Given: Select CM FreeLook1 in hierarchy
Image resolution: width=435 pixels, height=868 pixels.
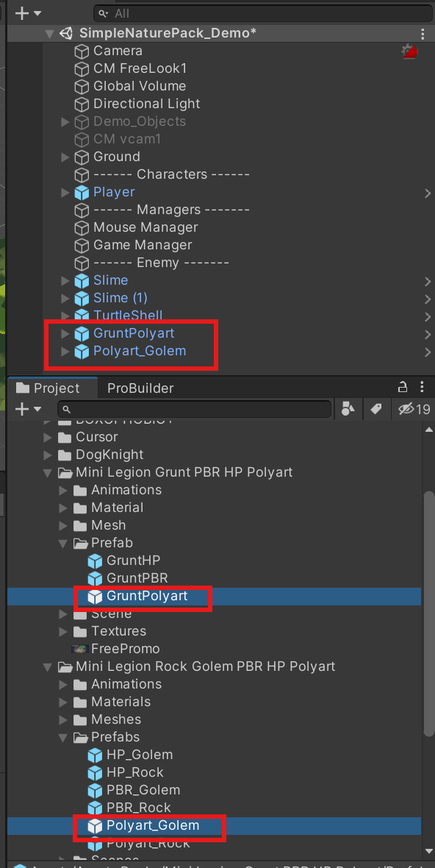Looking at the screenshot, I should [140, 68].
